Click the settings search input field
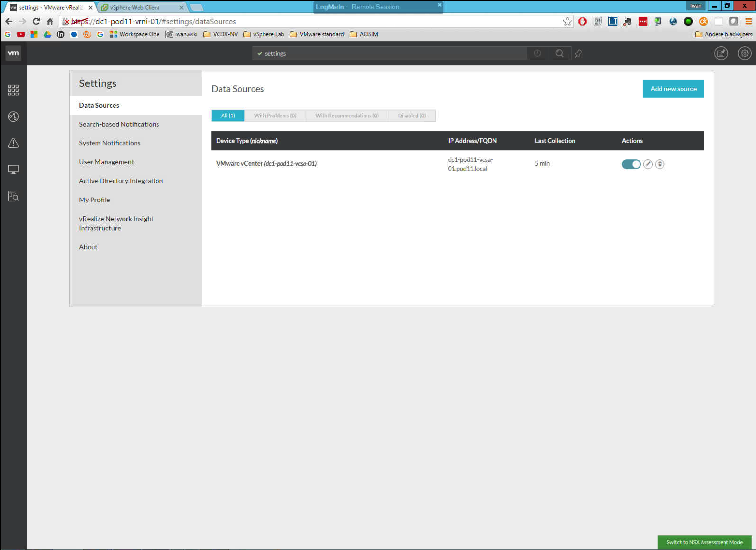Image resolution: width=756 pixels, height=550 pixels. coord(390,53)
